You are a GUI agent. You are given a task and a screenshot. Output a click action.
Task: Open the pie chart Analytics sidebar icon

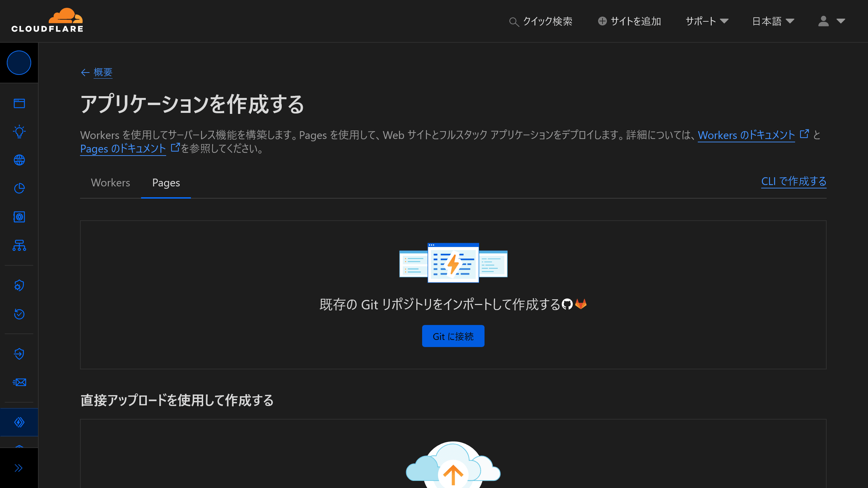coord(19,188)
